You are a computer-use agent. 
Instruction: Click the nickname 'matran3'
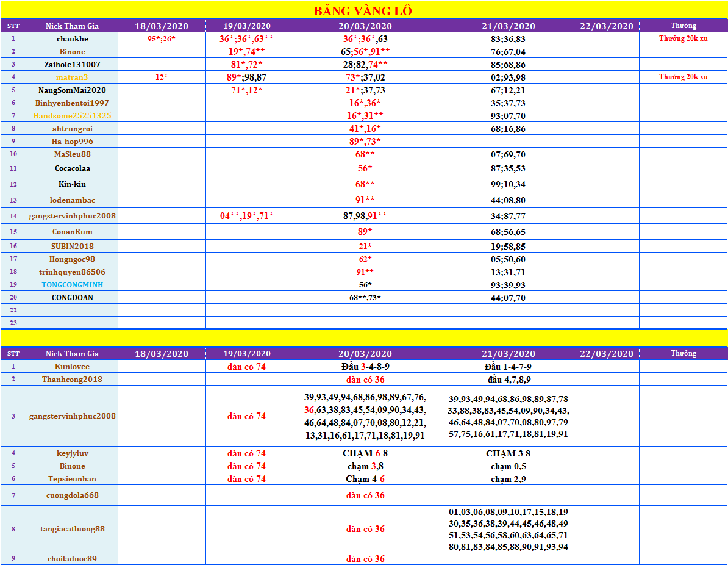72,77
